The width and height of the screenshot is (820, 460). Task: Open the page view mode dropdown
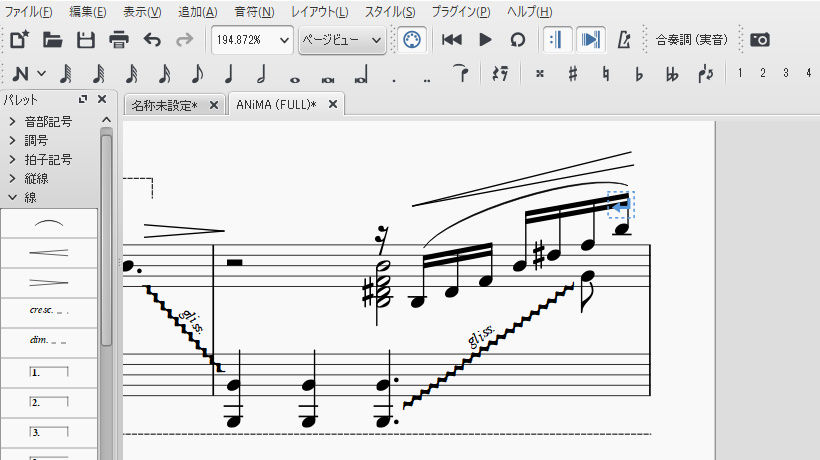click(x=342, y=40)
